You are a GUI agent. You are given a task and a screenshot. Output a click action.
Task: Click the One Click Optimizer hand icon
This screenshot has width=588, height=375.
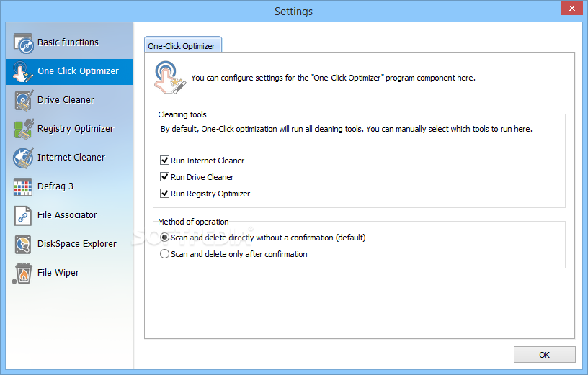[x=22, y=71]
